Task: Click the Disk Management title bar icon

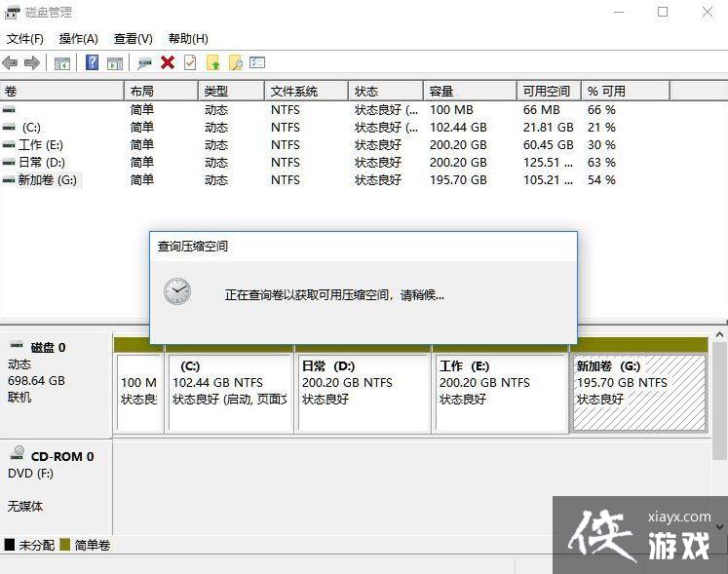Action: (13, 13)
